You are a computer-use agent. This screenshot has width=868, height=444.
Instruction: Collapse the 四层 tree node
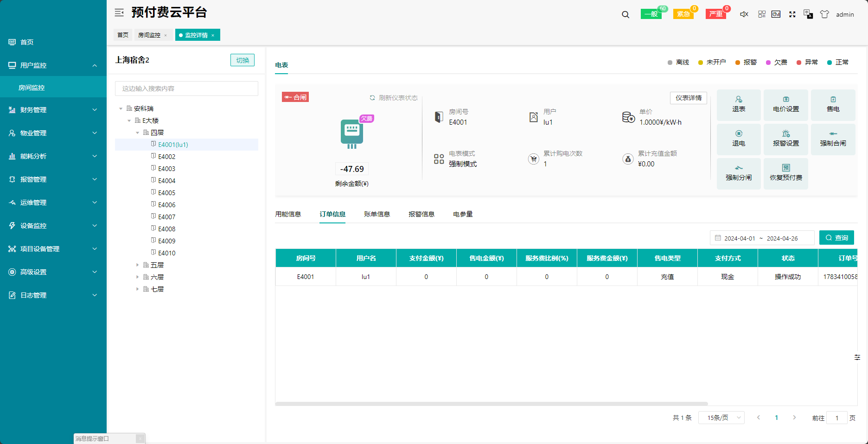(137, 133)
